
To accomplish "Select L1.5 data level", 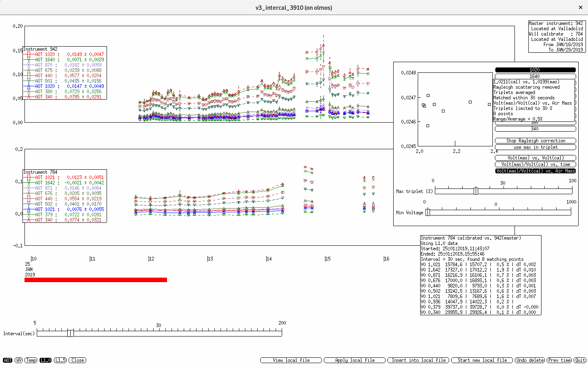I will (x=60, y=360).
